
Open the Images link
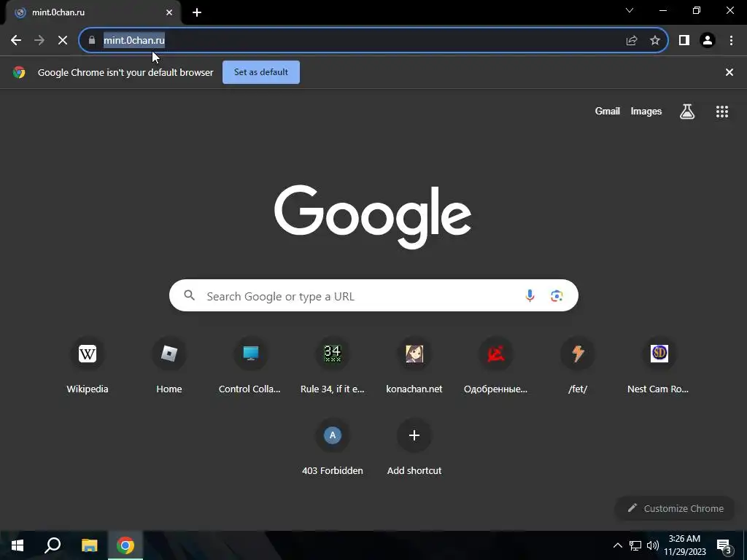pyautogui.click(x=646, y=112)
